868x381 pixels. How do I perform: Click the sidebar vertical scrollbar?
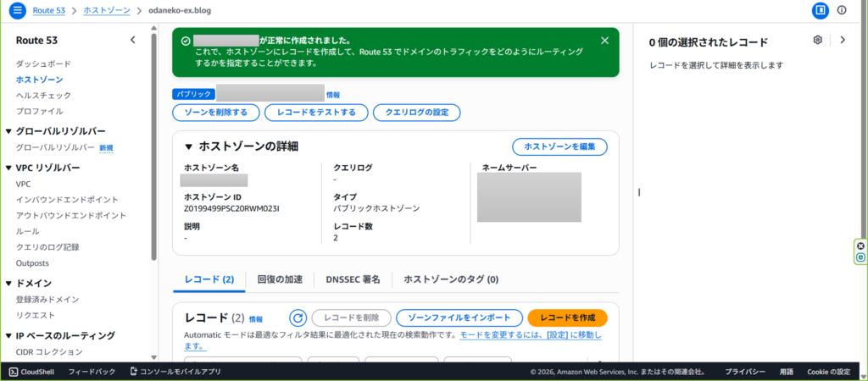click(153, 144)
